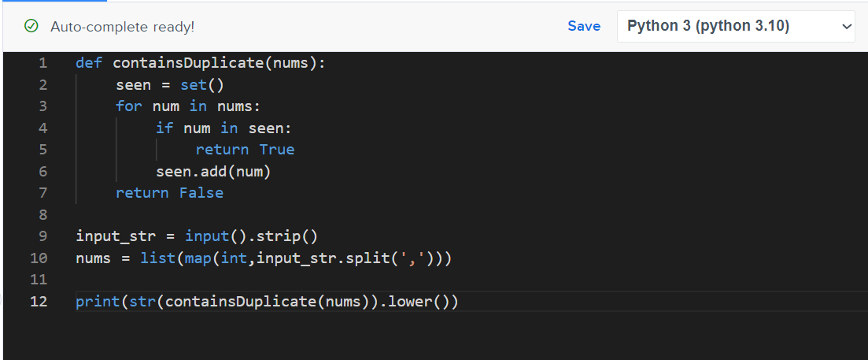Place cursor on 'containsDuplicate' in def line
This screenshot has width=868, height=360.
coord(187,63)
